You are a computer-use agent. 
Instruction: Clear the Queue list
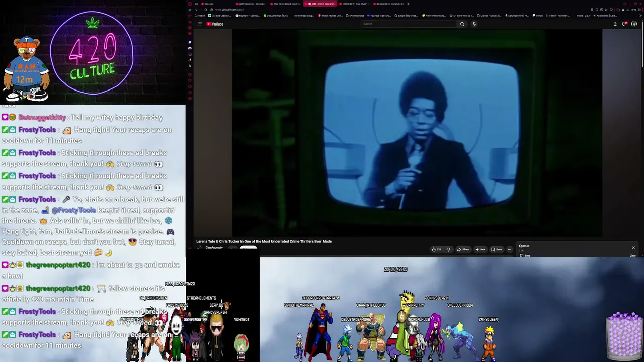click(633, 256)
